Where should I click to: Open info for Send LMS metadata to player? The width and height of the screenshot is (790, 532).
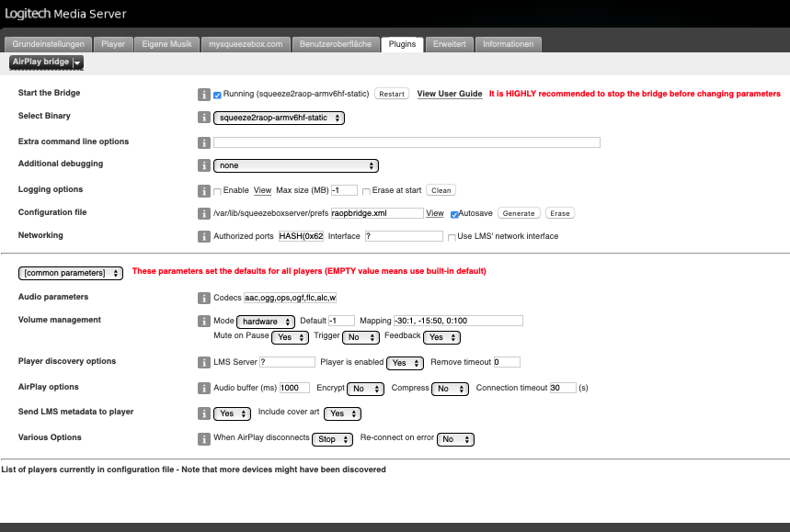[x=203, y=413]
